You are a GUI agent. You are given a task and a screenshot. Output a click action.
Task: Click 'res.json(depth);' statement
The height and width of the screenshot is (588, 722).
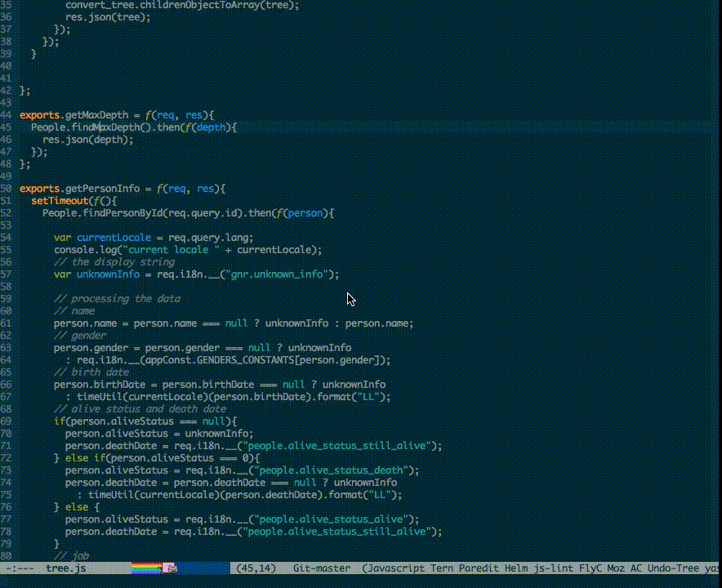pos(88,140)
